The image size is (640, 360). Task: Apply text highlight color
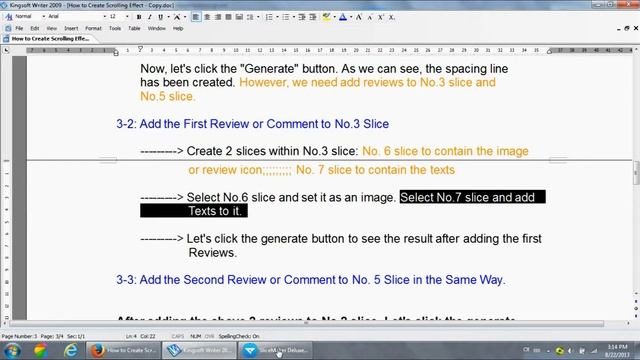pyautogui.click(x=326, y=17)
